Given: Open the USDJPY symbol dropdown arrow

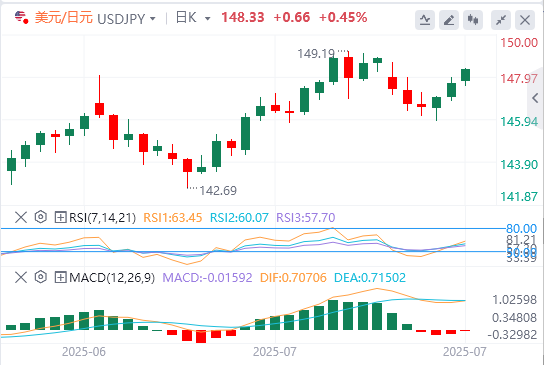Looking at the screenshot, I should pyautogui.click(x=153, y=19).
